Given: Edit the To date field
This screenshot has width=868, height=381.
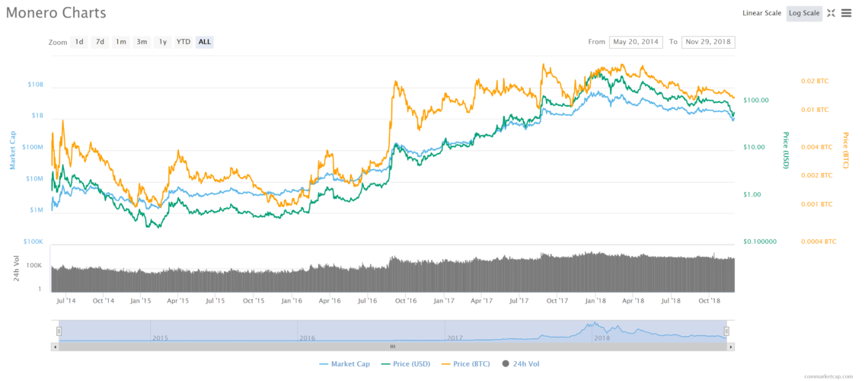Looking at the screenshot, I should coord(708,42).
